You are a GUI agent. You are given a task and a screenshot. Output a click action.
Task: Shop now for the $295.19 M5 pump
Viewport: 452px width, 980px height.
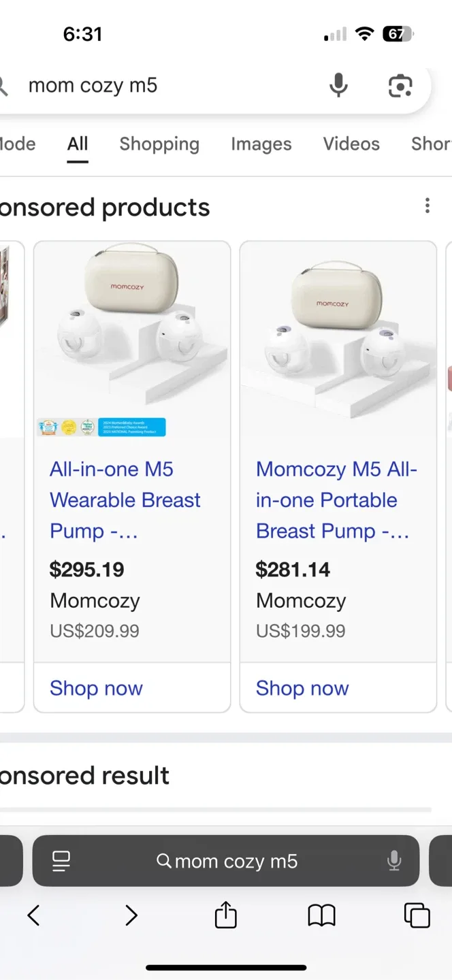click(96, 688)
